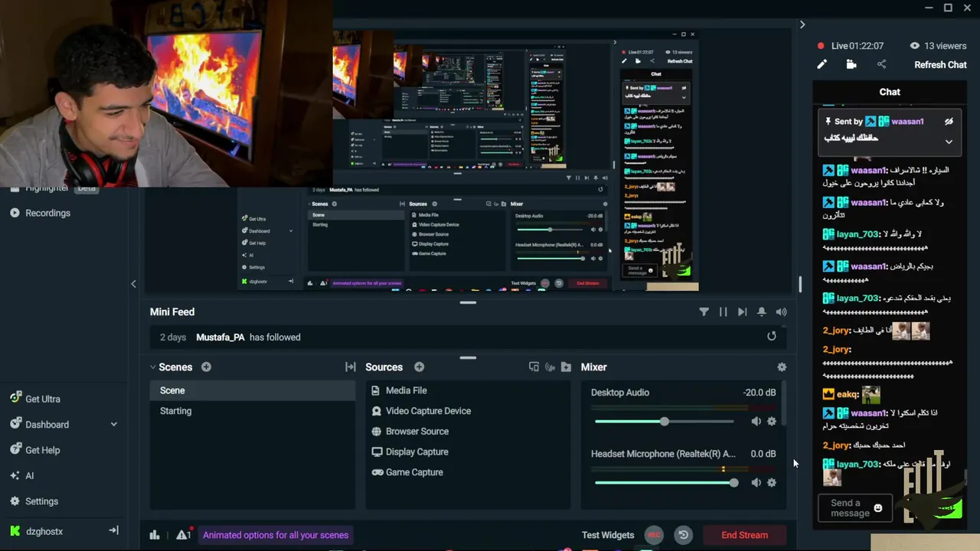Add a source folder icon
This screenshot has height=551, width=980.
(x=566, y=367)
